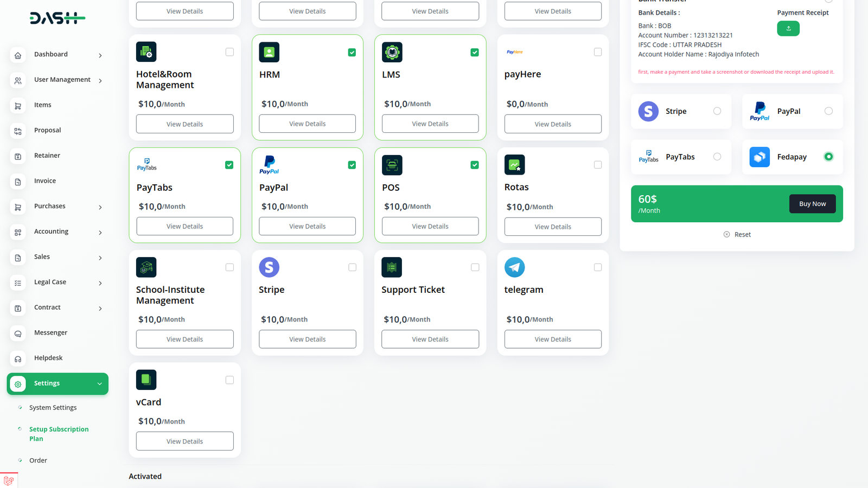Click the Helpdesk headset icon

coord(18,358)
